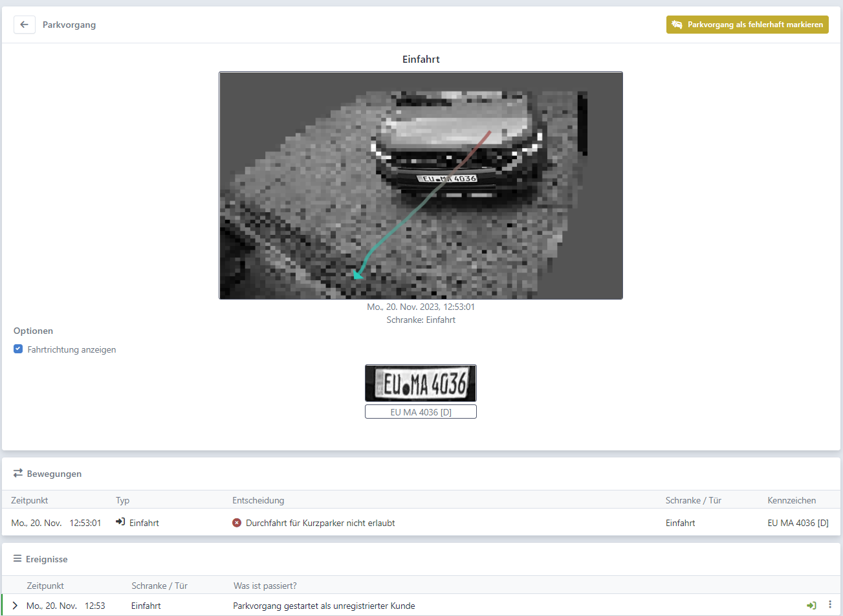Click the 12:53:01 timestamp in Bewegungen row
Image resolution: width=843 pixels, height=616 pixels.
(85, 523)
